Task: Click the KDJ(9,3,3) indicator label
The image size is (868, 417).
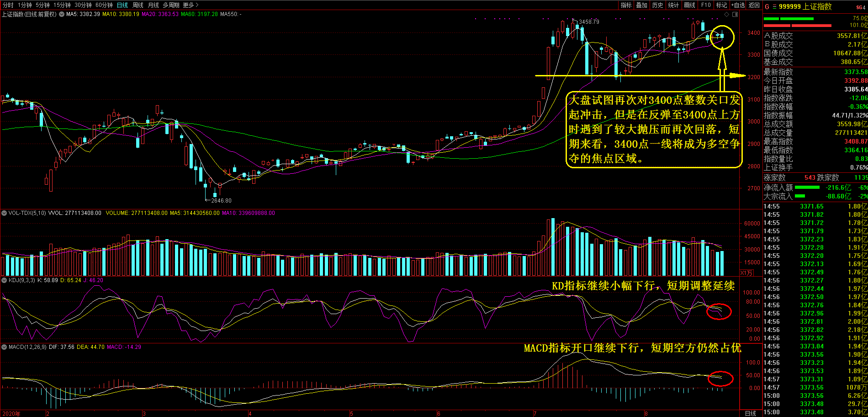Action: (x=21, y=280)
